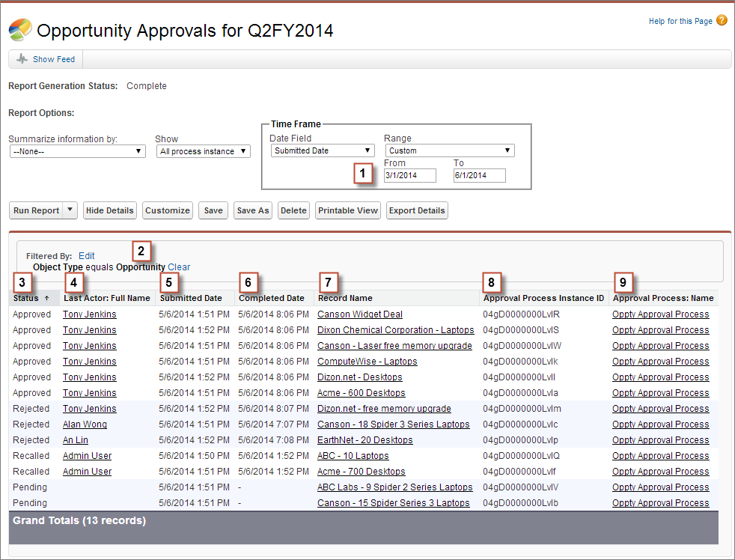Click the Customize button
This screenshot has height=560, width=735.
coord(168,210)
